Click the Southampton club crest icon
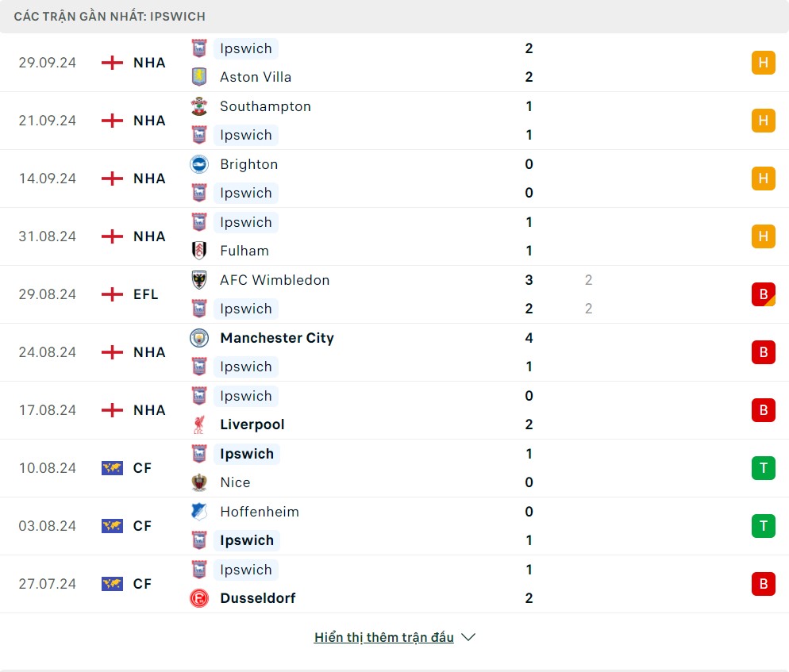This screenshot has height=672, width=789. point(198,106)
